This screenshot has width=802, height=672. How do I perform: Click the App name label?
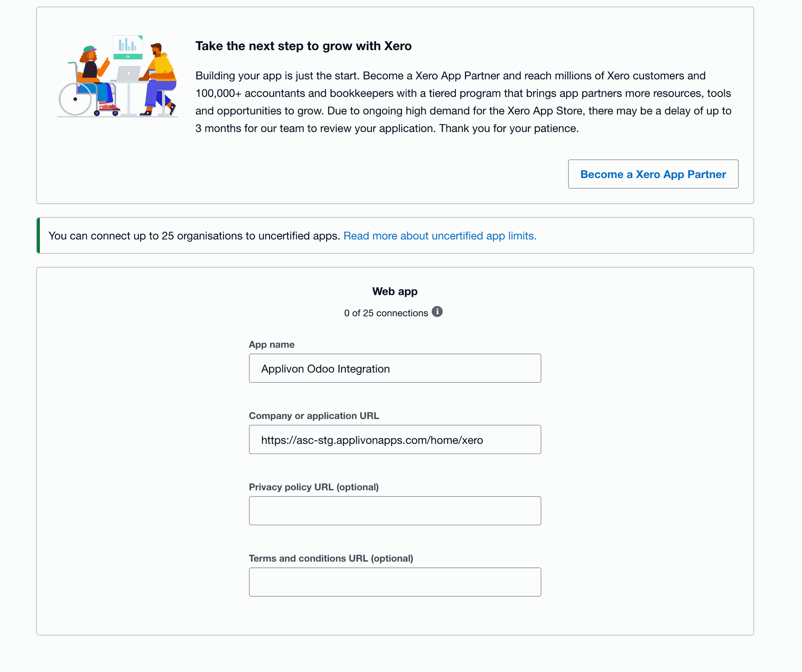pos(272,345)
